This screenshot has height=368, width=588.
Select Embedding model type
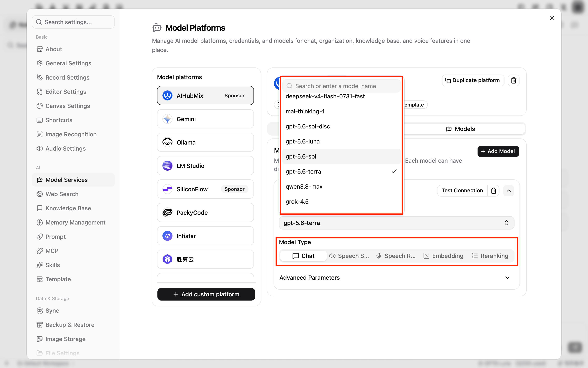coord(443,256)
